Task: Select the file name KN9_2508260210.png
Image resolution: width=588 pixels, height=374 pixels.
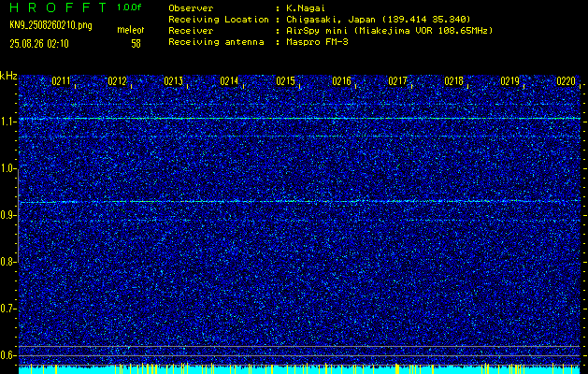Action: click(50, 25)
